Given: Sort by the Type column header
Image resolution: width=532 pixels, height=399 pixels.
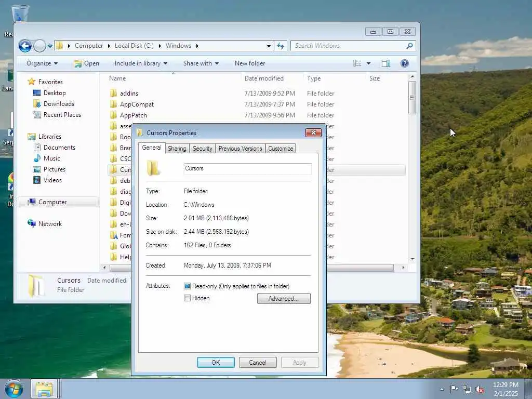Looking at the screenshot, I should pyautogui.click(x=314, y=78).
